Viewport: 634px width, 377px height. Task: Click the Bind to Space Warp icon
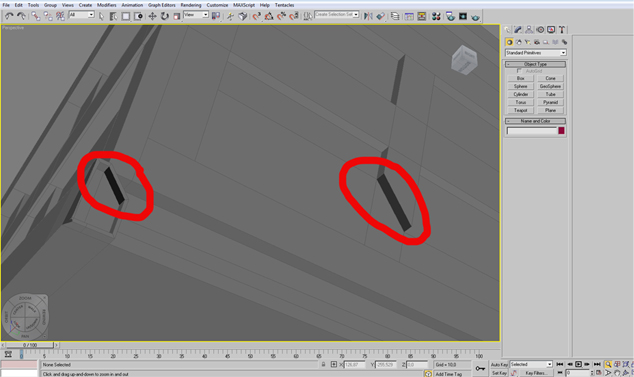(60, 16)
